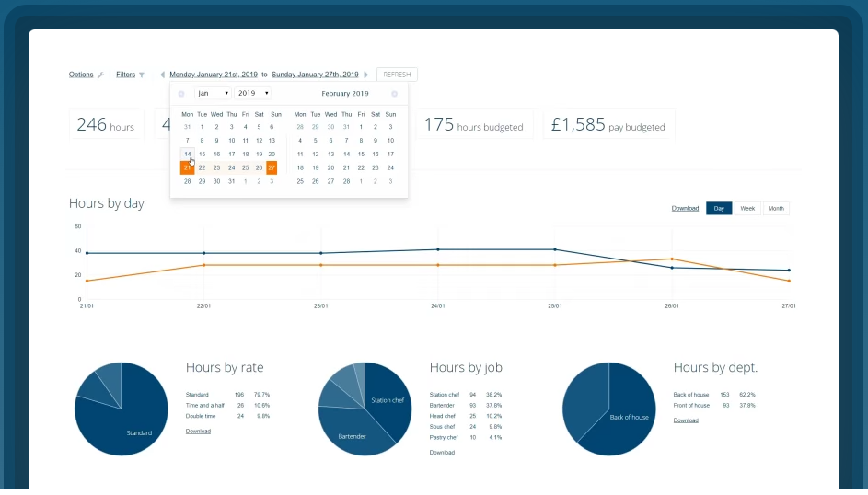Advance to next week with right arrow
Viewport: 868px width, 495px height.
[366, 75]
